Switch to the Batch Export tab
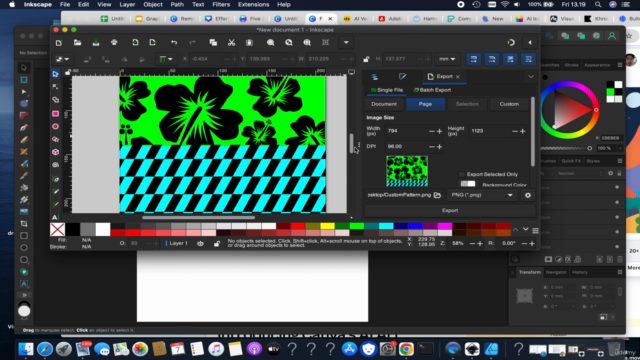This screenshot has height=360, width=640. click(x=432, y=90)
